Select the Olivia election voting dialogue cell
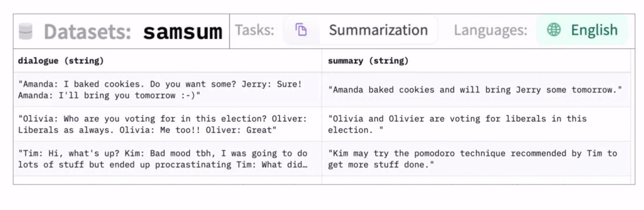This screenshot has width=644, height=210. click(x=167, y=124)
